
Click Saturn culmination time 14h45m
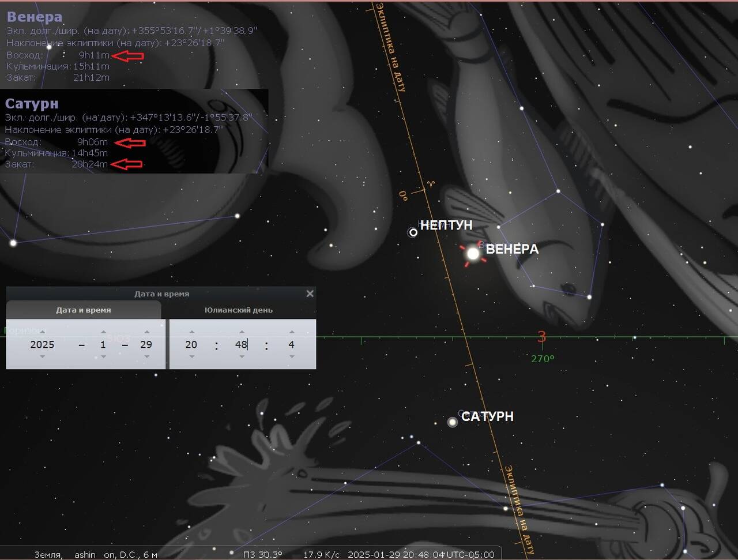(89, 153)
